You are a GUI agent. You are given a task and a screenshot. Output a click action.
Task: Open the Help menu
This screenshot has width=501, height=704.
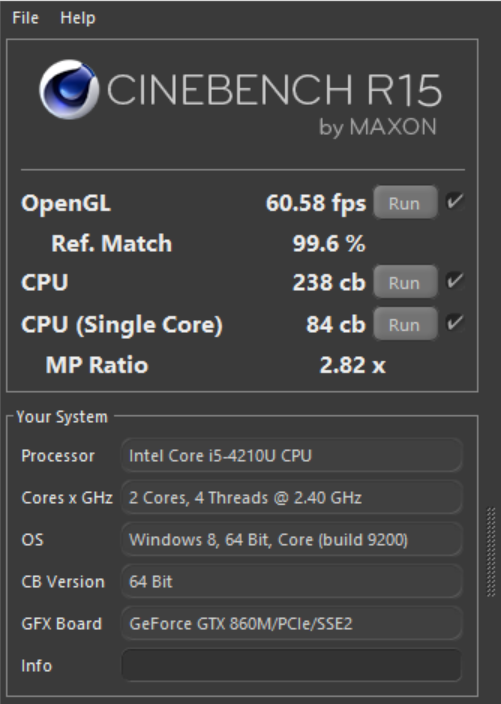(x=78, y=18)
